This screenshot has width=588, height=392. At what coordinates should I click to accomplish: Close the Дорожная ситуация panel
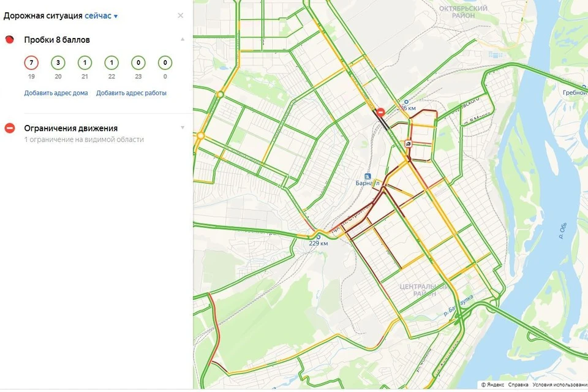(180, 16)
